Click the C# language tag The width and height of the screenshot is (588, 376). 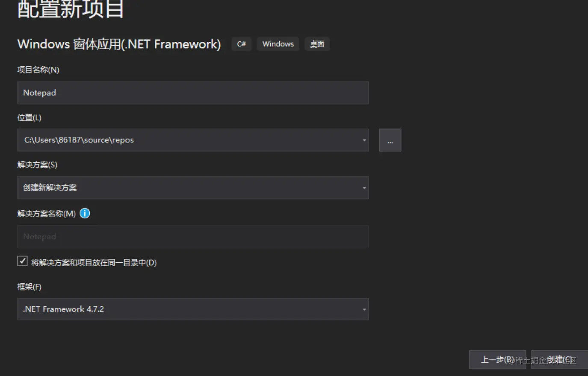coord(241,44)
